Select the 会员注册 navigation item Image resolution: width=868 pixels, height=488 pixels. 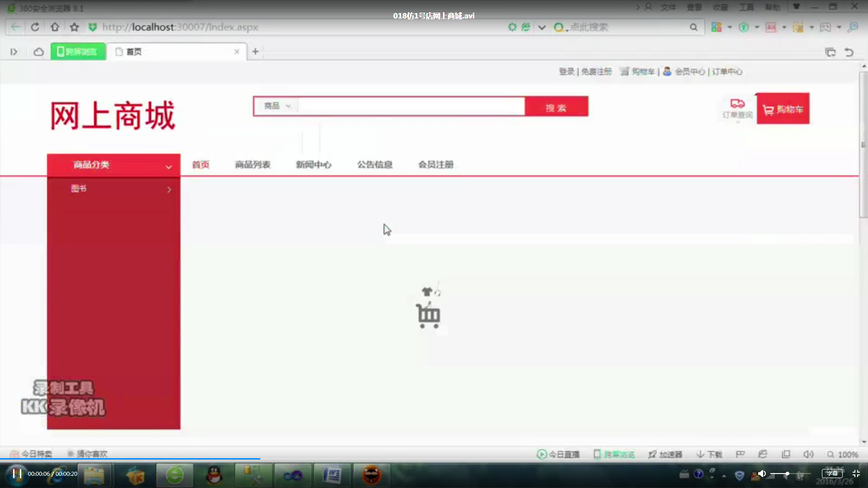(x=436, y=165)
